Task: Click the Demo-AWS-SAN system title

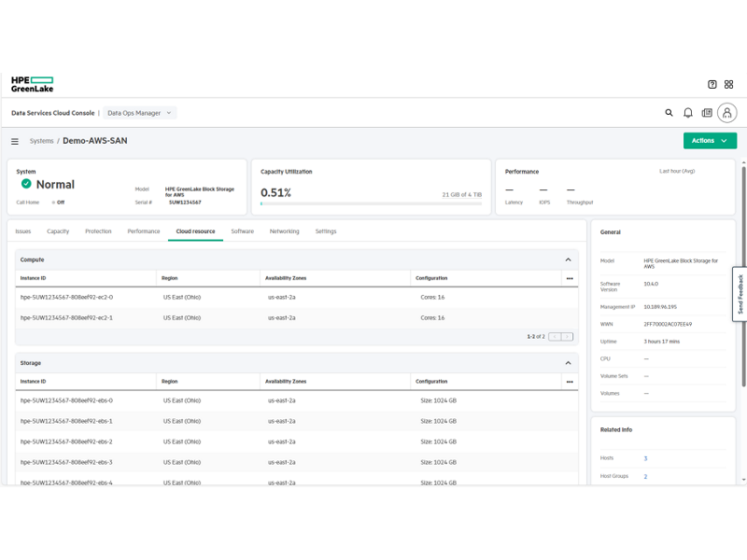Action: [95, 141]
